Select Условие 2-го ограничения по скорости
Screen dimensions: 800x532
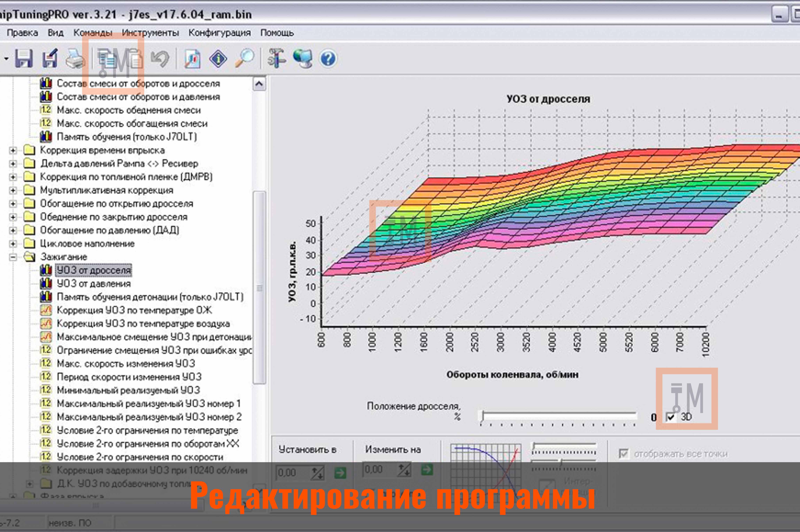click(140, 457)
